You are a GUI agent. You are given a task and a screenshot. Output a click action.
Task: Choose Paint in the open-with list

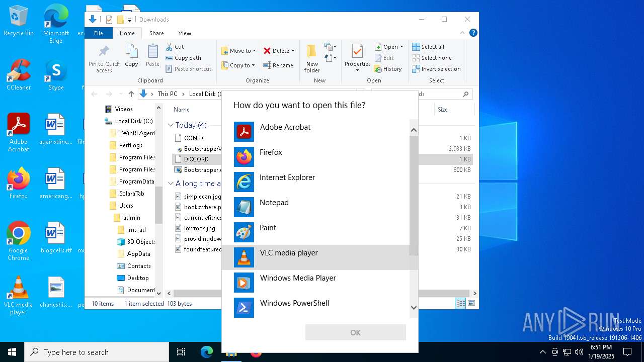point(316,232)
